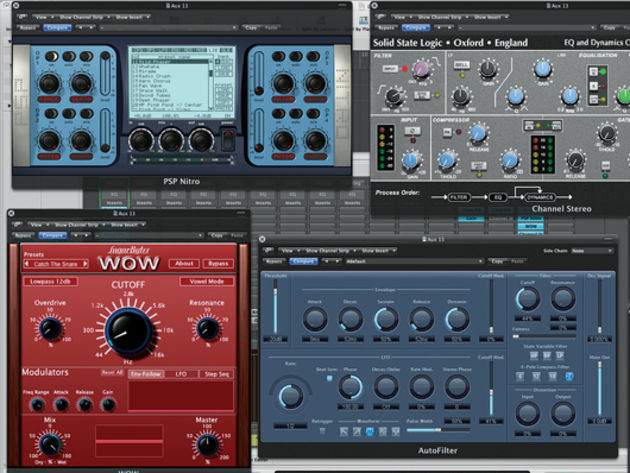This screenshot has height=473, width=630.
Task: Enable Beat Sync checkbox in AutoFilter LFO
Action: pyautogui.click(x=330, y=378)
